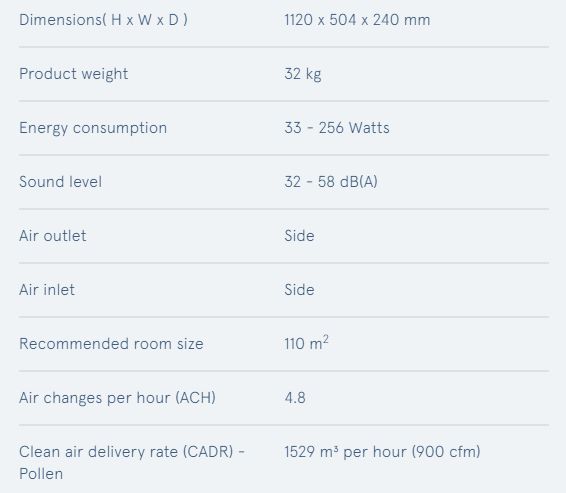This screenshot has height=493, width=566.
Task: Click the Product weight label
Action: [x=73, y=74]
